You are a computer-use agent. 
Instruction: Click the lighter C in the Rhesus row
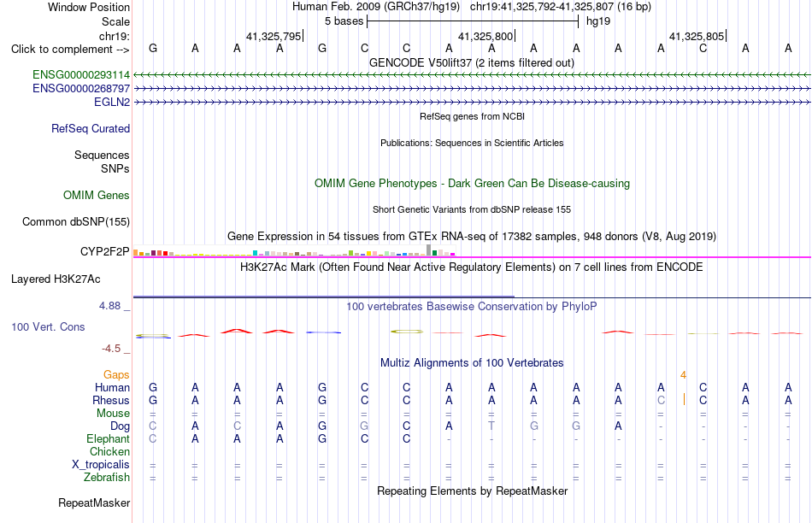[661, 400]
